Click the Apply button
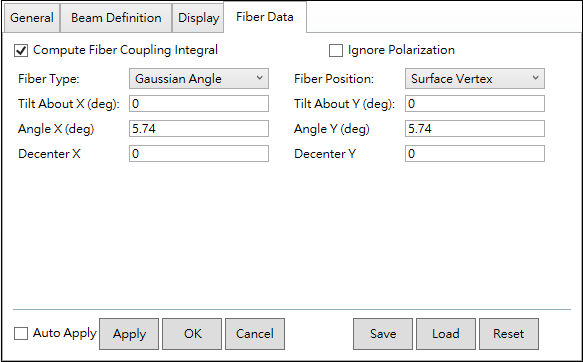Image resolution: width=583 pixels, height=362 pixels. 129,334
